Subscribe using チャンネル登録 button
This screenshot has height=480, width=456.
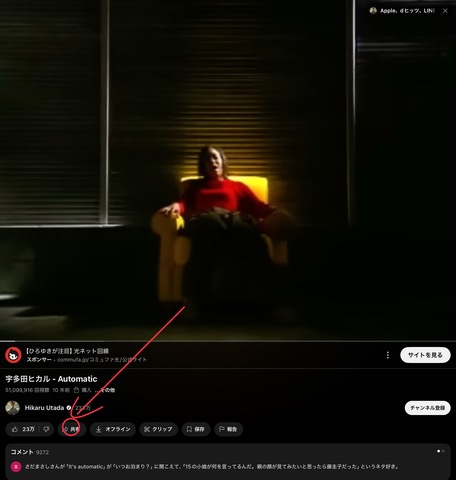(x=427, y=408)
